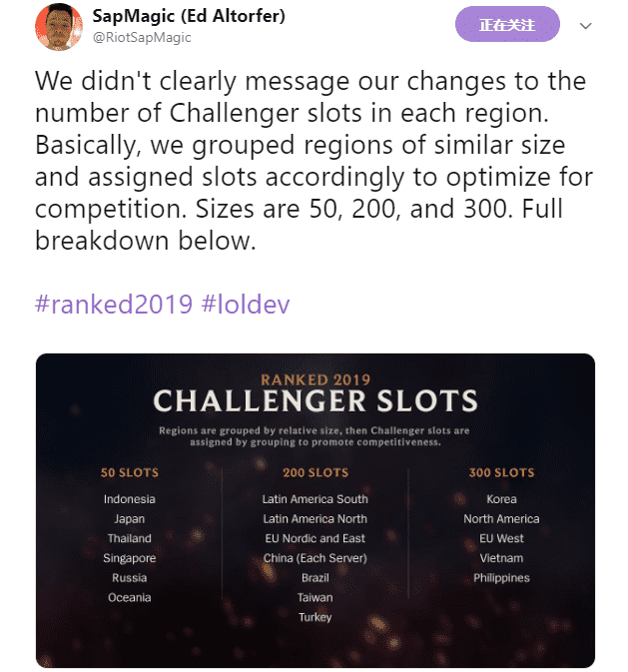Select the 300 SLOTS column header

click(x=501, y=472)
